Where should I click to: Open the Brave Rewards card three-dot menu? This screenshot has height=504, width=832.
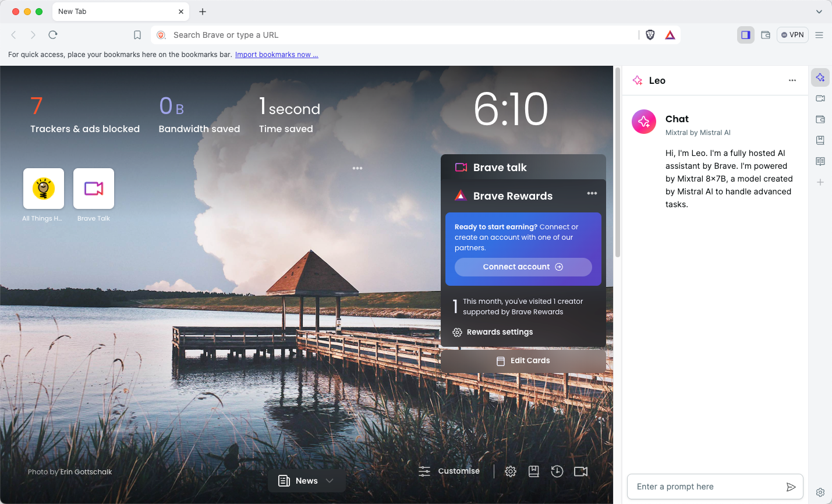pyautogui.click(x=592, y=193)
